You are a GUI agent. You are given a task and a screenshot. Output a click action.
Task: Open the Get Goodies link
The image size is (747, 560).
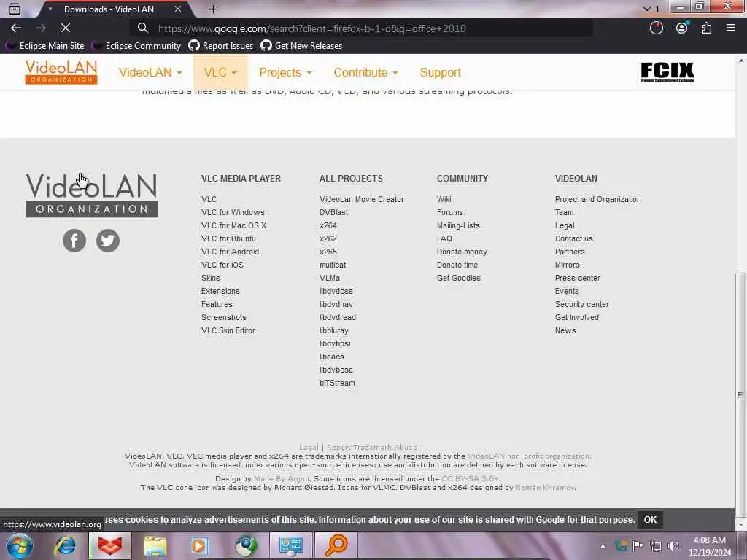458,278
